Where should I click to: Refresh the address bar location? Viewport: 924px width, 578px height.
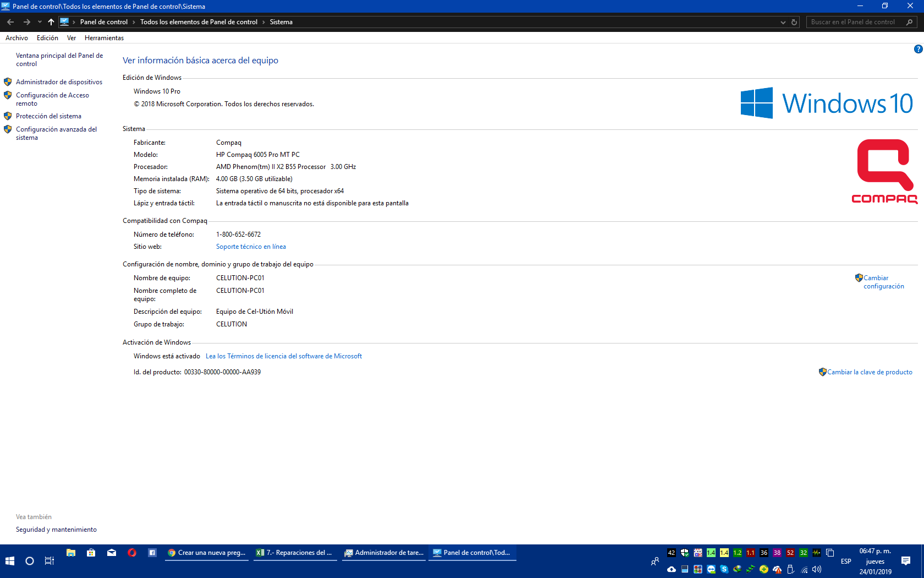[794, 23]
